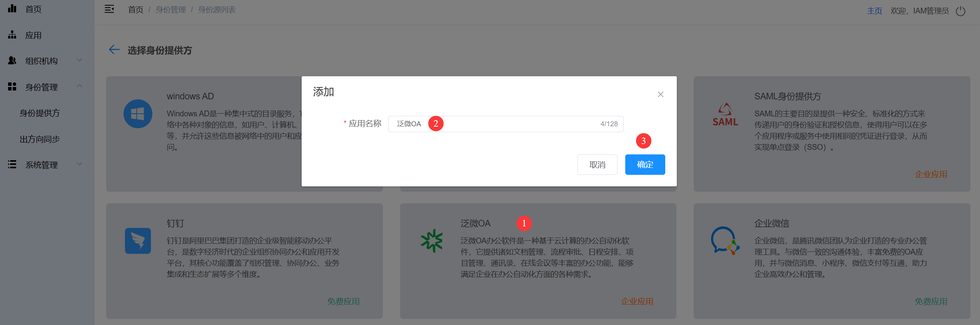Click the Windows AD logo icon
Screen dimensions: 980x325
click(x=138, y=114)
